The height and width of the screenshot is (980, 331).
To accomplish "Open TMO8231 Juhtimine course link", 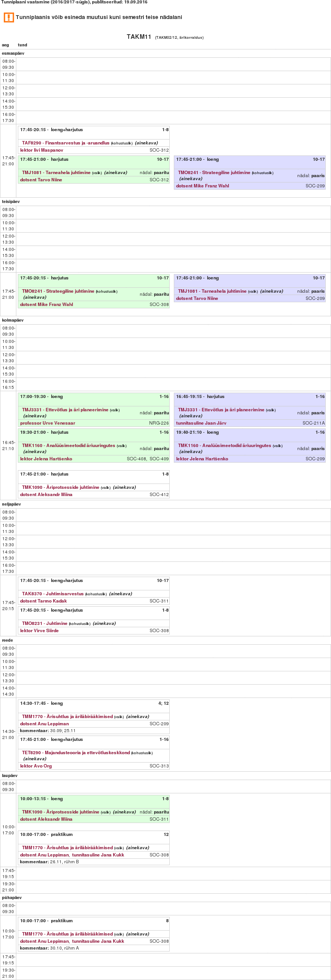I will [44, 623].
